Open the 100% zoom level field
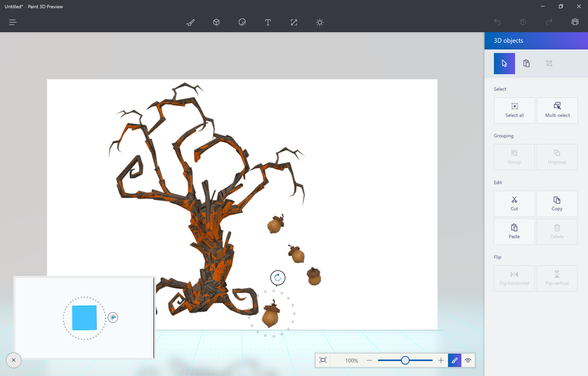Viewport: 588px width, 376px height. point(352,360)
